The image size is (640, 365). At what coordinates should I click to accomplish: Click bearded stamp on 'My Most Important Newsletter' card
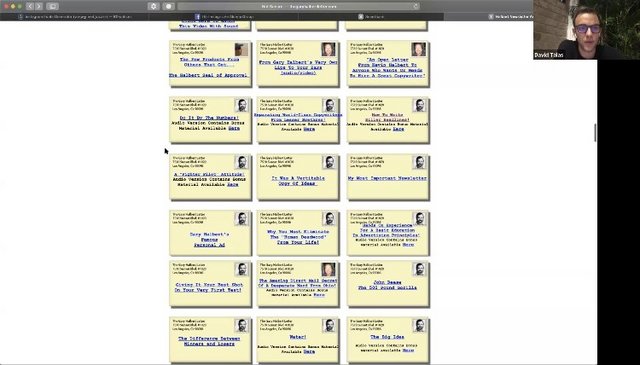(x=419, y=162)
